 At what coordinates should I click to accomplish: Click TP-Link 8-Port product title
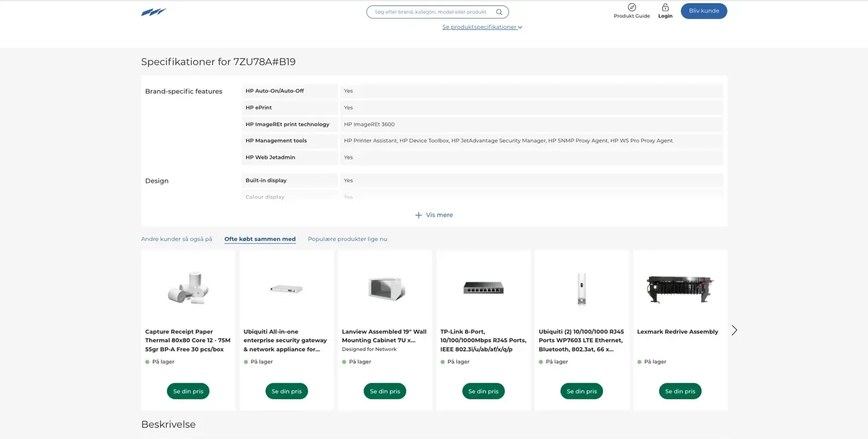pos(483,341)
